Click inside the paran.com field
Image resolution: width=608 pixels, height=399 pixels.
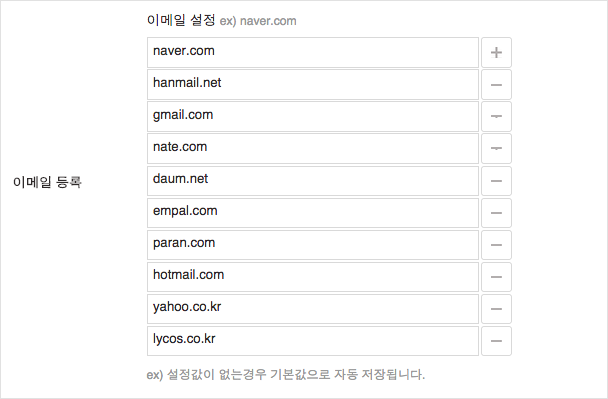[313, 245]
